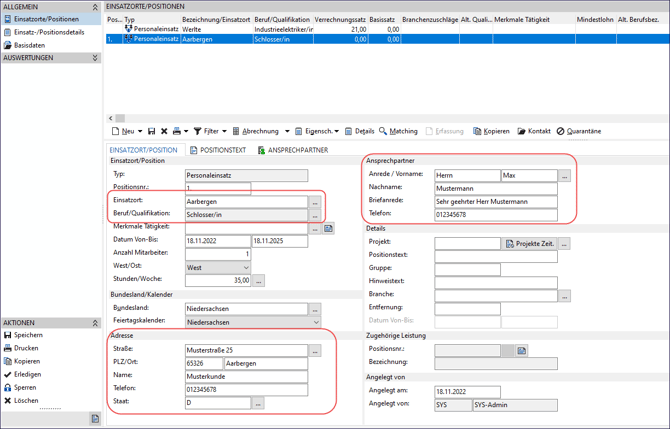The height and width of the screenshot is (429, 670).
Task: Open Kontakt from the toolbar
Action: pyautogui.click(x=534, y=131)
